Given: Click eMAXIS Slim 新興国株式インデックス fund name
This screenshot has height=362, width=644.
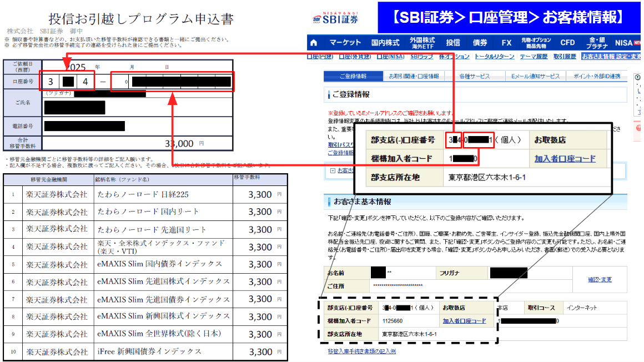Looking at the screenshot, I should pos(163,316).
